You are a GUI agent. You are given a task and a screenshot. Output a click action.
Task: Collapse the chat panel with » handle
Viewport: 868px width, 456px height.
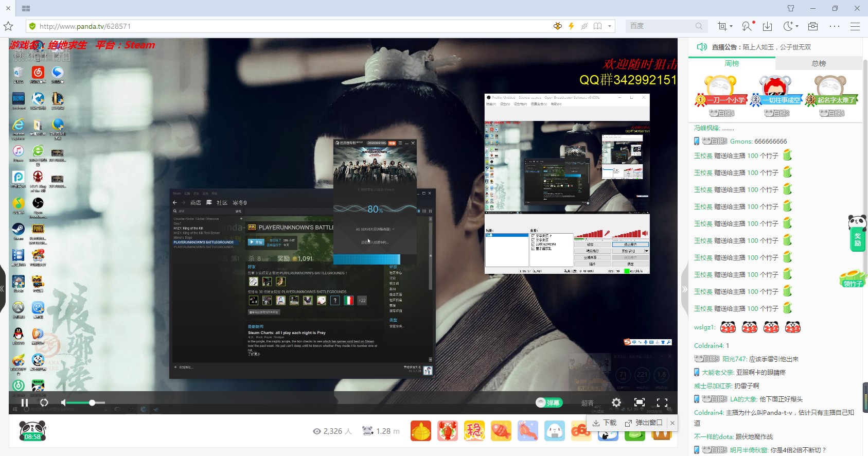click(x=684, y=289)
